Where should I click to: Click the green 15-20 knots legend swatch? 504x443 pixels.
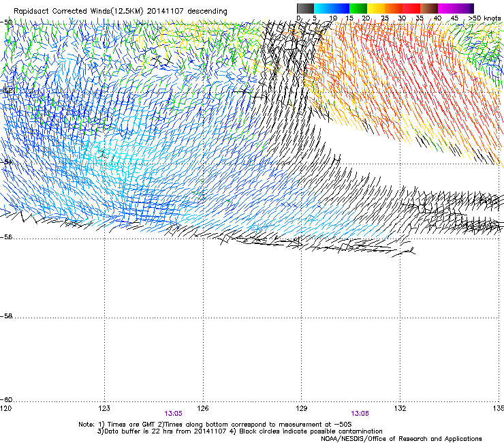358,8
